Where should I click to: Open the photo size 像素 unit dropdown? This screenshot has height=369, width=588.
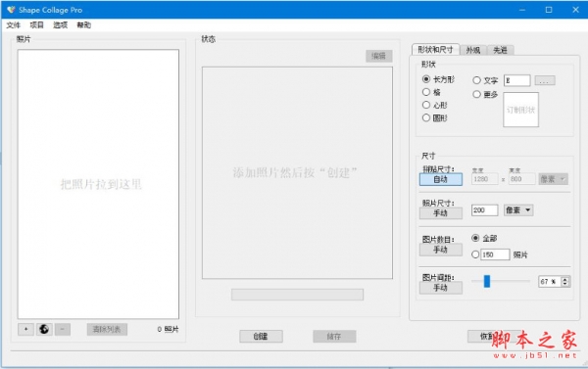tap(518, 210)
